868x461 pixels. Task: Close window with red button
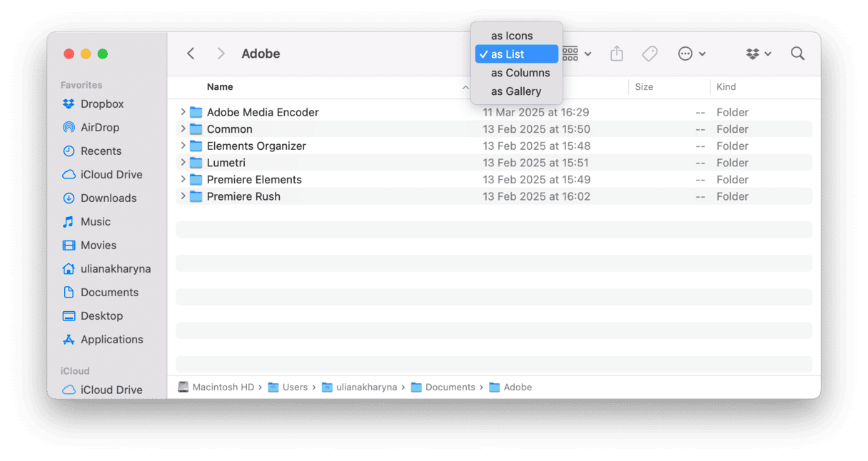click(69, 54)
